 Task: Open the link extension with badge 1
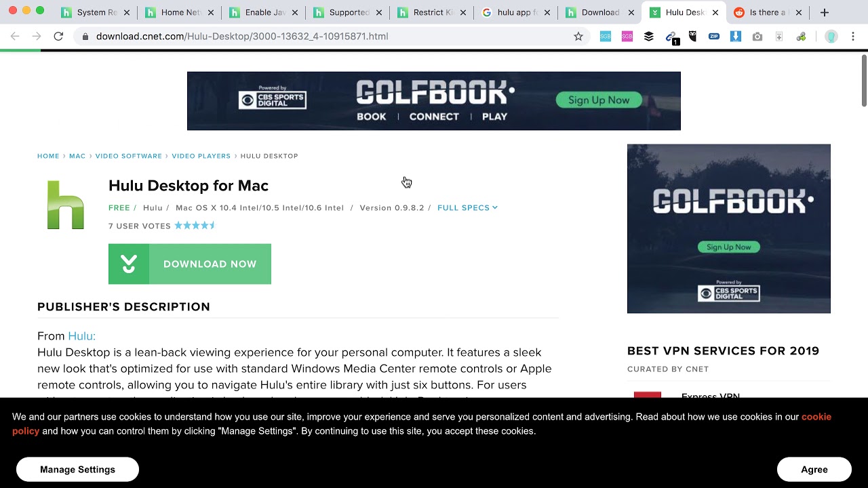[671, 37]
